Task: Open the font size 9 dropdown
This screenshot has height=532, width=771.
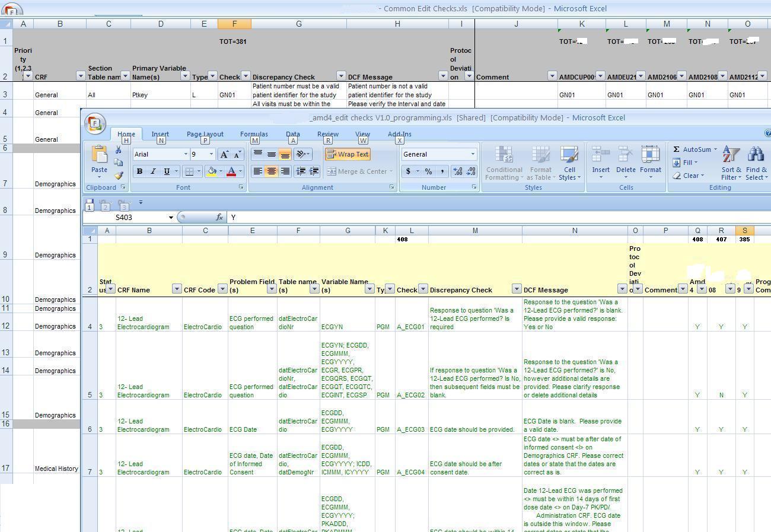Action: pyautogui.click(x=211, y=154)
